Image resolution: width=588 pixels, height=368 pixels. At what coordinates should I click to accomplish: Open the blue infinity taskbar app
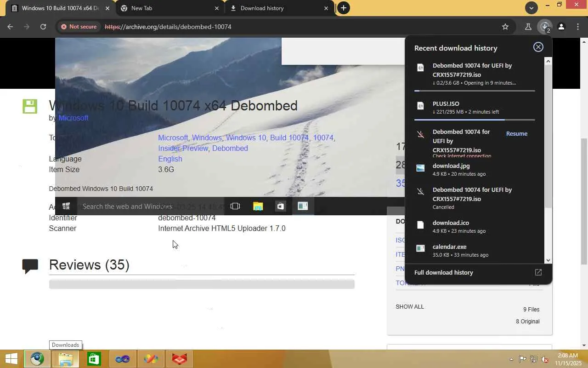[x=123, y=359]
